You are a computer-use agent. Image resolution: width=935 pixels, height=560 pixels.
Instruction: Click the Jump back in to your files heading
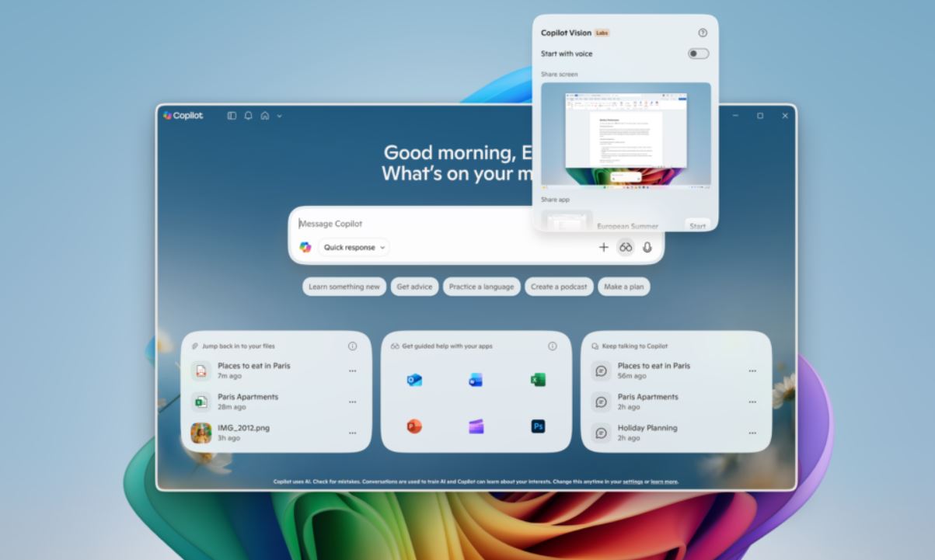(x=239, y=346)
